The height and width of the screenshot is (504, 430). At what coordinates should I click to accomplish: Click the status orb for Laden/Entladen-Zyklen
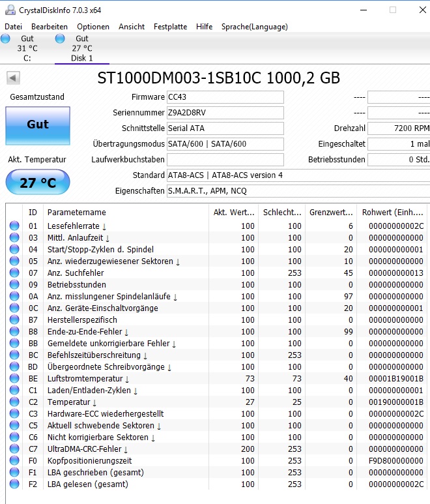(x=14, y=390)
